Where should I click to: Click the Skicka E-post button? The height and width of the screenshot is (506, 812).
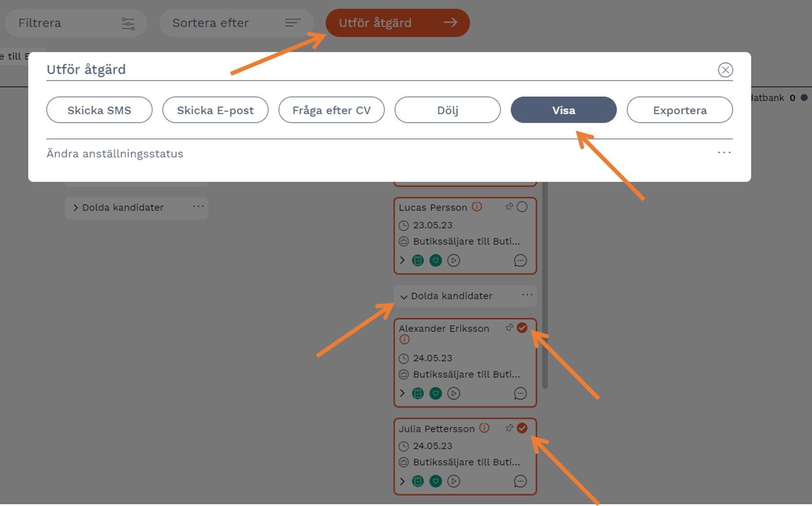point(215,110)
